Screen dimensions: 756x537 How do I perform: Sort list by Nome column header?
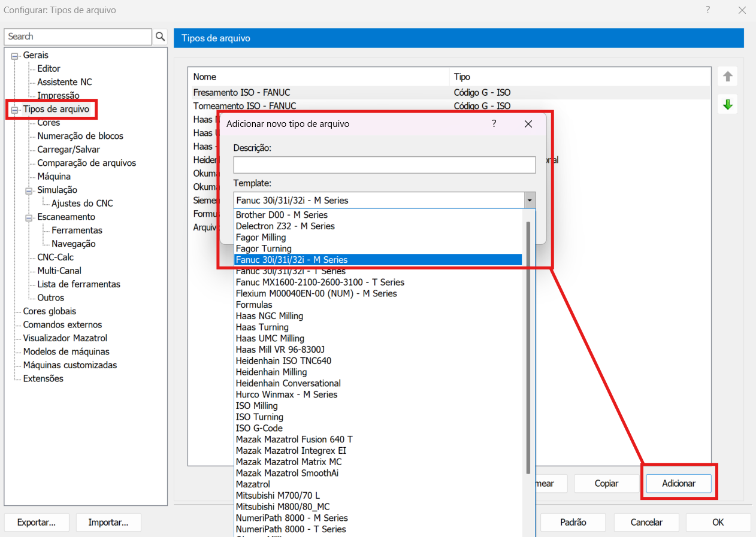[319, 77]
